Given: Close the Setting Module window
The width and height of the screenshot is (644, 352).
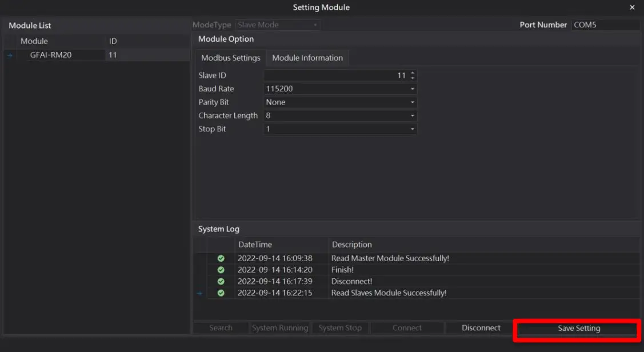Looking at the screenshot, I should (x=632, y=7).
